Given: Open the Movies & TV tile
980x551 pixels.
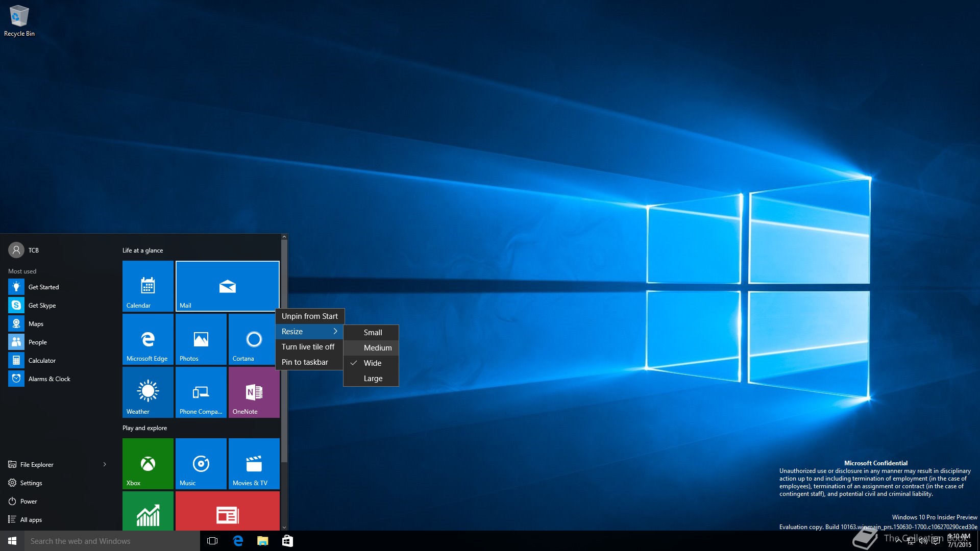Looking at the screenshot, I should (x=254, y=463).
